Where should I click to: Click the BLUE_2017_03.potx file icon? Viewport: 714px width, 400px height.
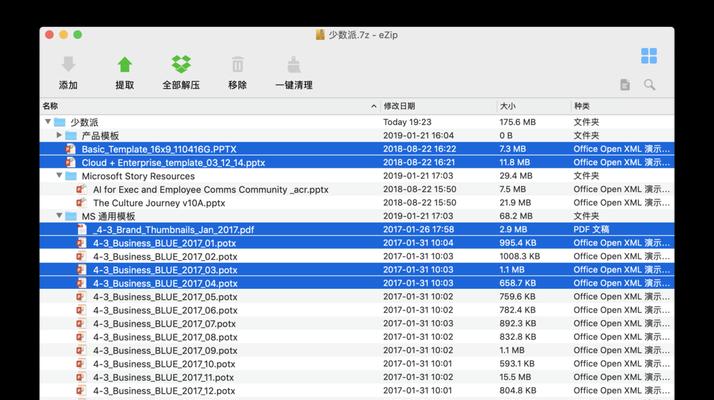(x=81, y=270)
